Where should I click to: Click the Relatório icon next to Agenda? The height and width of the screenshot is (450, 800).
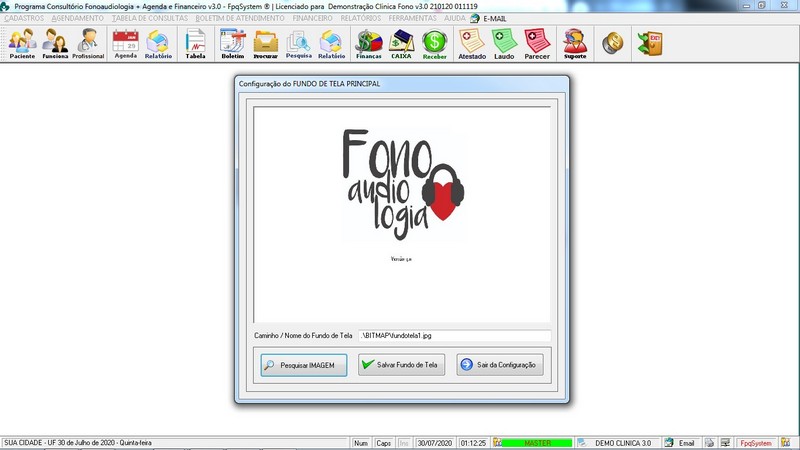tap(158, 44)
